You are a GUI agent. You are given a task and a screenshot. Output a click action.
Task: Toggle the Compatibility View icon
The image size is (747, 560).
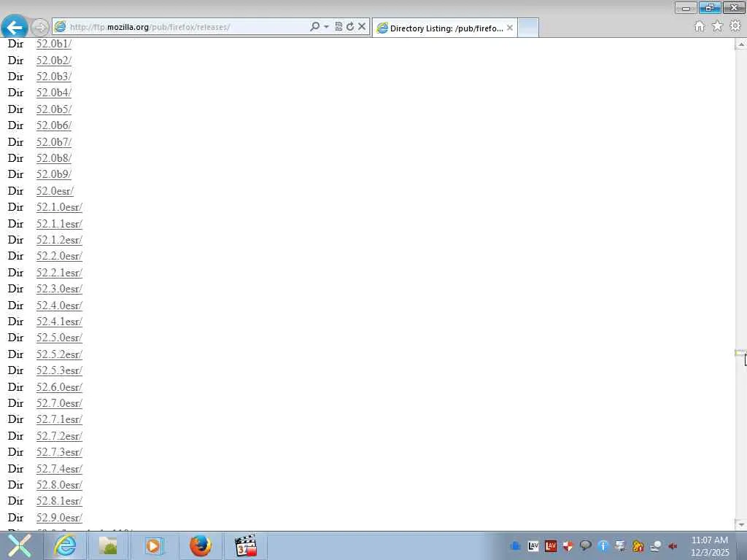coord(338,27)
